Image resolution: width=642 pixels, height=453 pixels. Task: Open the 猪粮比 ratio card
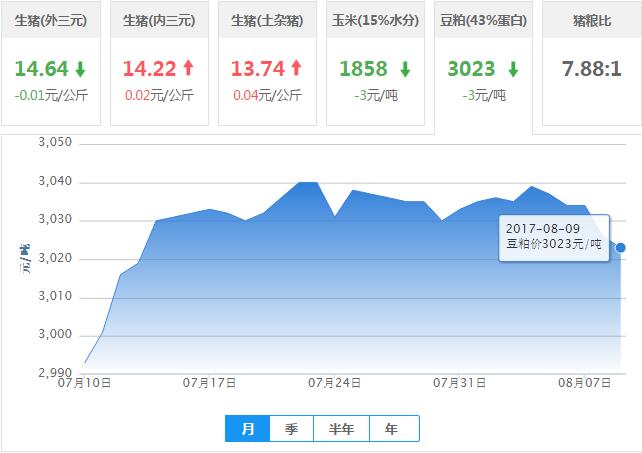pos(592,63)
